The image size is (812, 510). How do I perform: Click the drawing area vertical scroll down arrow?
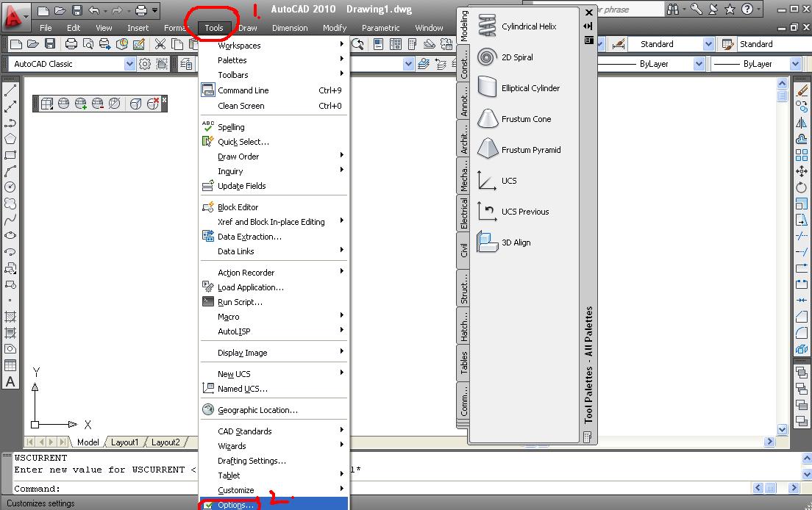(782, 429)
